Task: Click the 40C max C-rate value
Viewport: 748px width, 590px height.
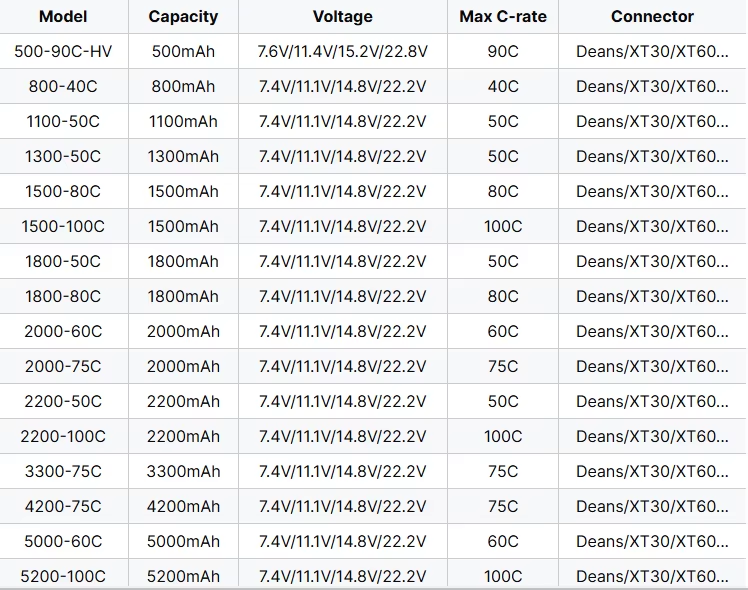Action: (502, 87)
